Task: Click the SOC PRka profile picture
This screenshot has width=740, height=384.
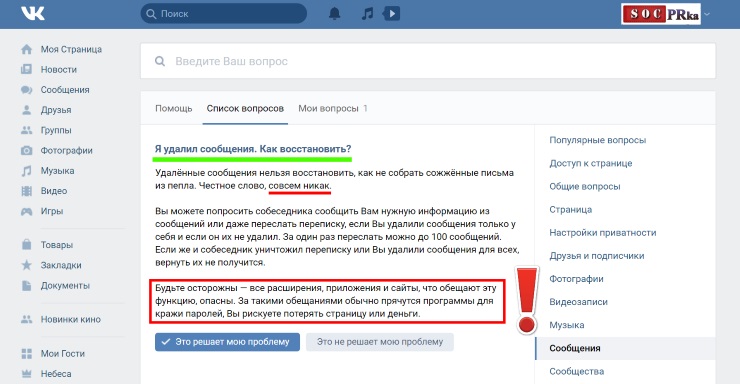Action: tap(661, 14)
